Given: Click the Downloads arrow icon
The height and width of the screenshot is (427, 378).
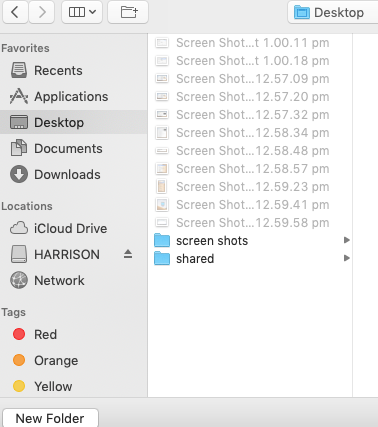Looking at the screenshot, I should click(19, 174).
